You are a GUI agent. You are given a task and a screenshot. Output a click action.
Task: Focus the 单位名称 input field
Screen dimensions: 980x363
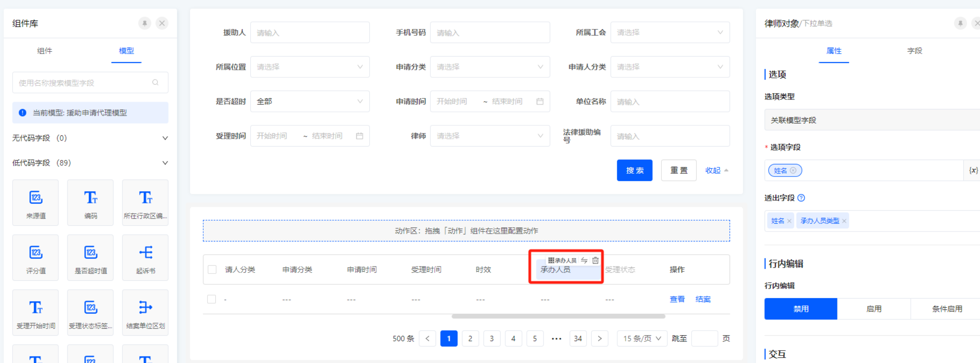[x=670, y=101]
